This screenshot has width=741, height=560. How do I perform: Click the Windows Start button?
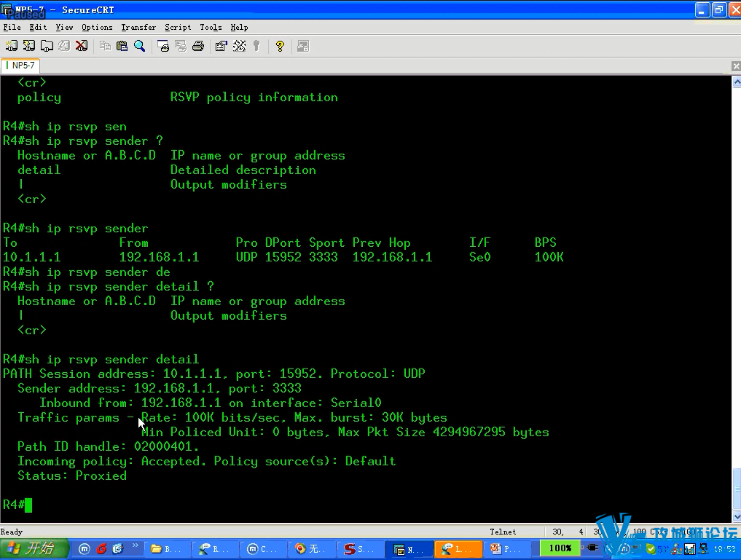pyautogui.click(x=35, y=548)
